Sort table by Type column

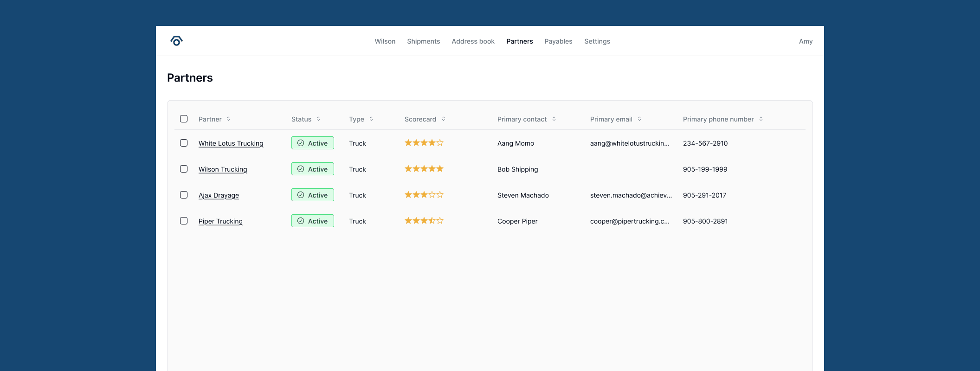(x=371, y=119)
